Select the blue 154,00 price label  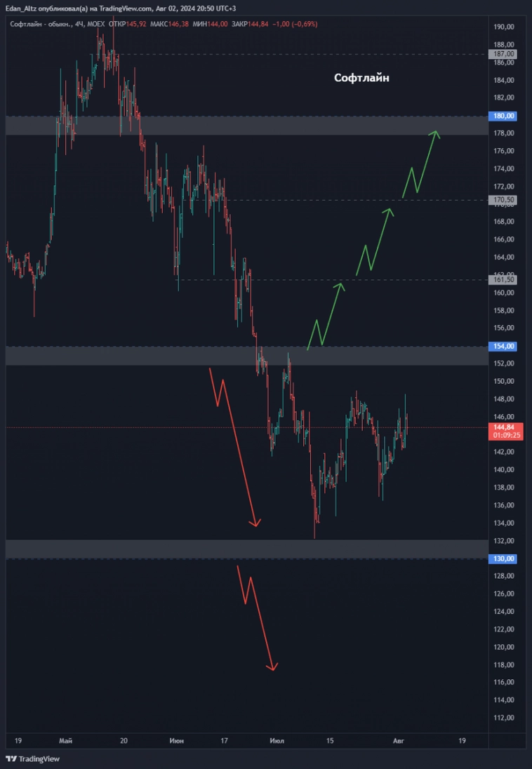click(503, 346)
